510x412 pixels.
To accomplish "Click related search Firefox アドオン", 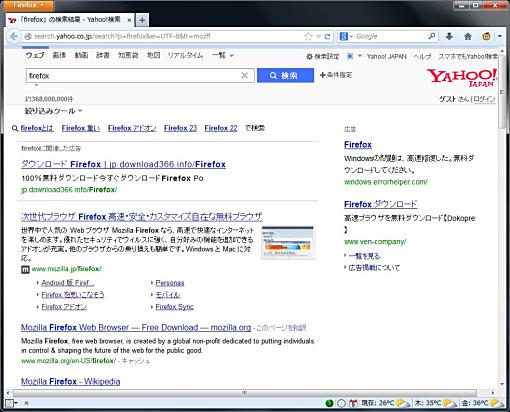I will coord(132,128).
